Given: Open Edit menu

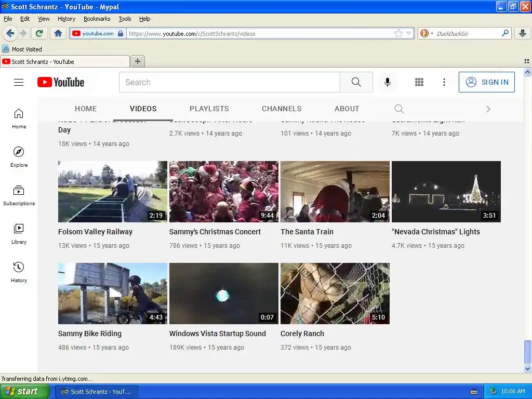Looking at the screenshot, I should pos(25,19).
